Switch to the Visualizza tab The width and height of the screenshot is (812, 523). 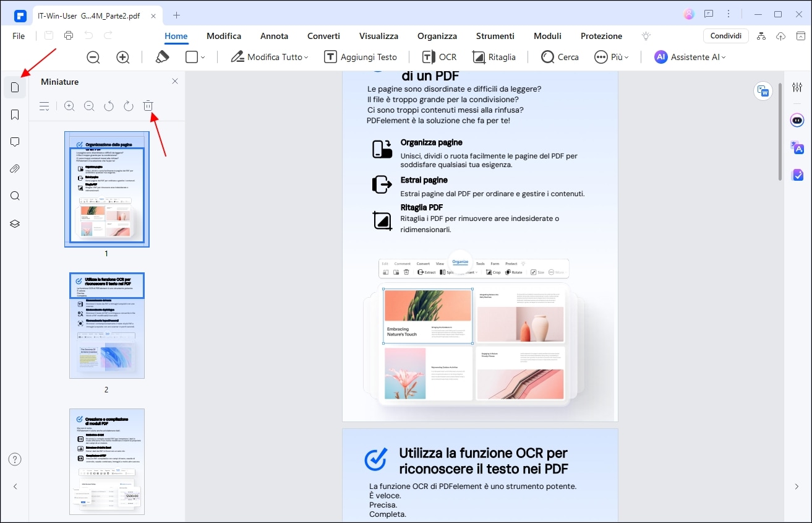pos(378,36)
